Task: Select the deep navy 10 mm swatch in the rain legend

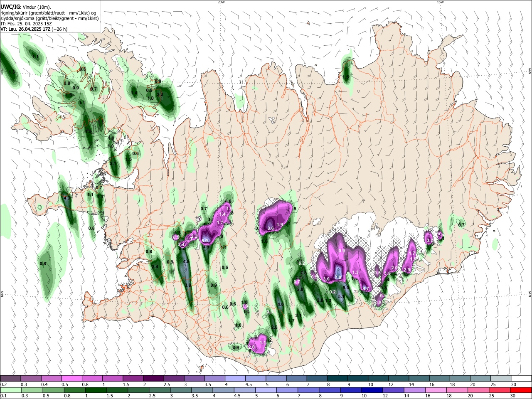Action: [x=372, y=390]
